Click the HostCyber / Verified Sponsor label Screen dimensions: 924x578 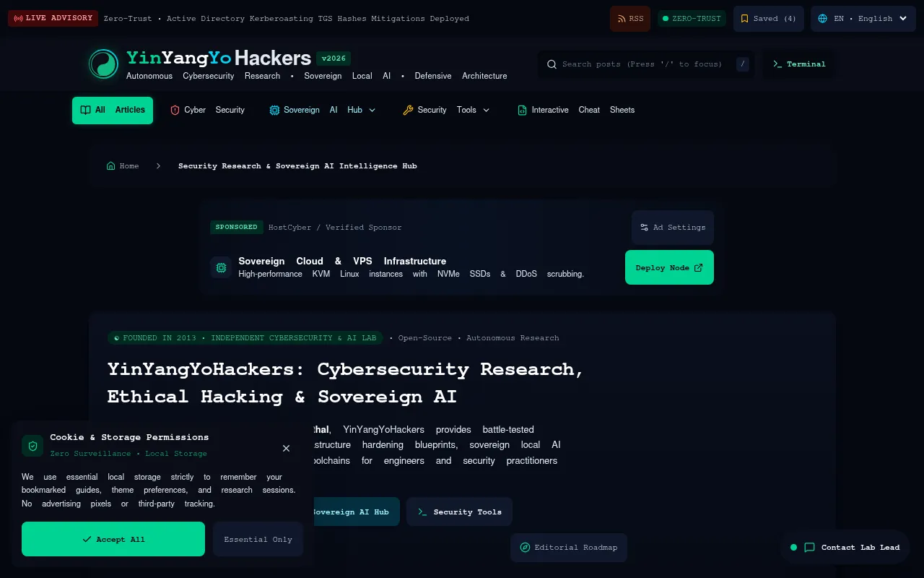(335, 228)
